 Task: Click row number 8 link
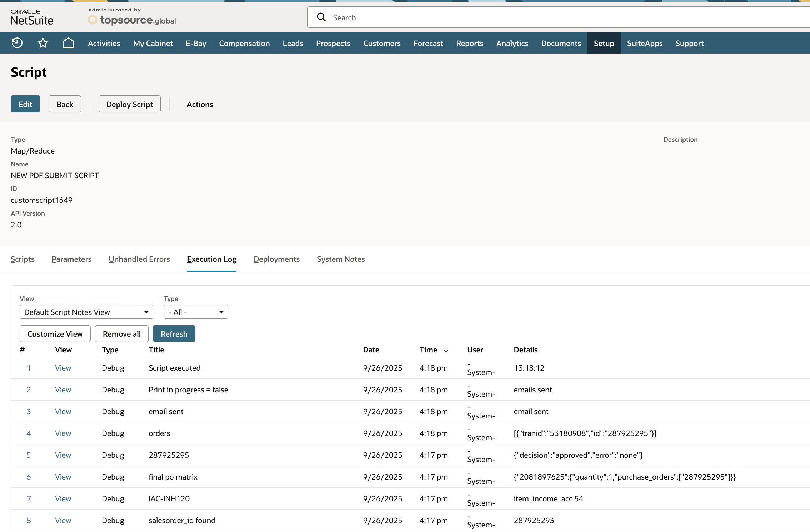(29, 520)
